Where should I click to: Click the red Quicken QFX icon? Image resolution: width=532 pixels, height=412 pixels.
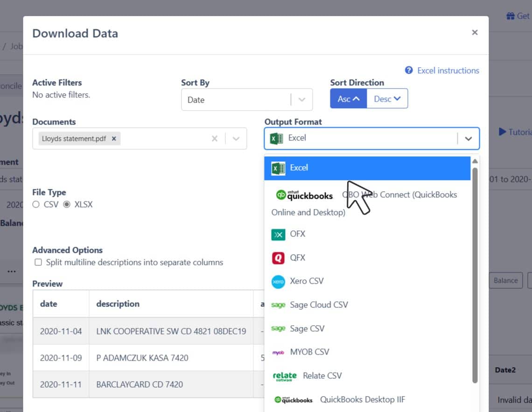[278, 258]
